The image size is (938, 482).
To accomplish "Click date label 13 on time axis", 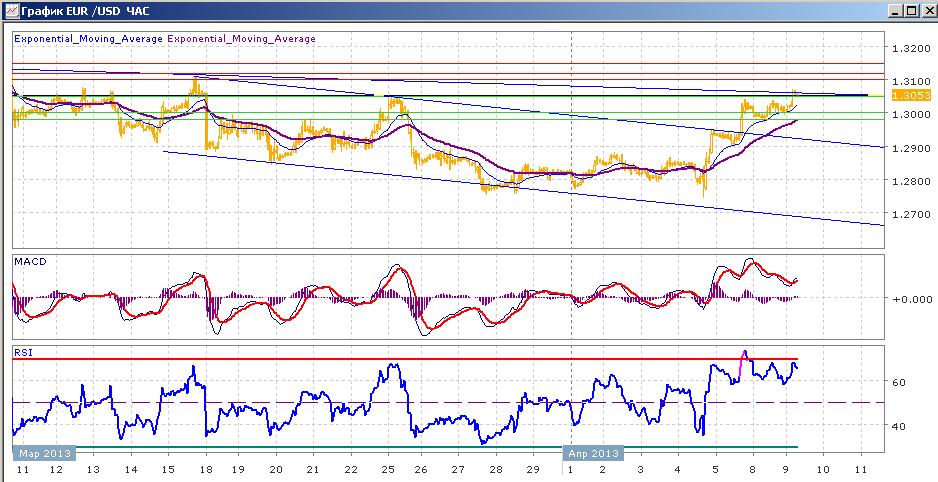I will (x=93, y=470).
